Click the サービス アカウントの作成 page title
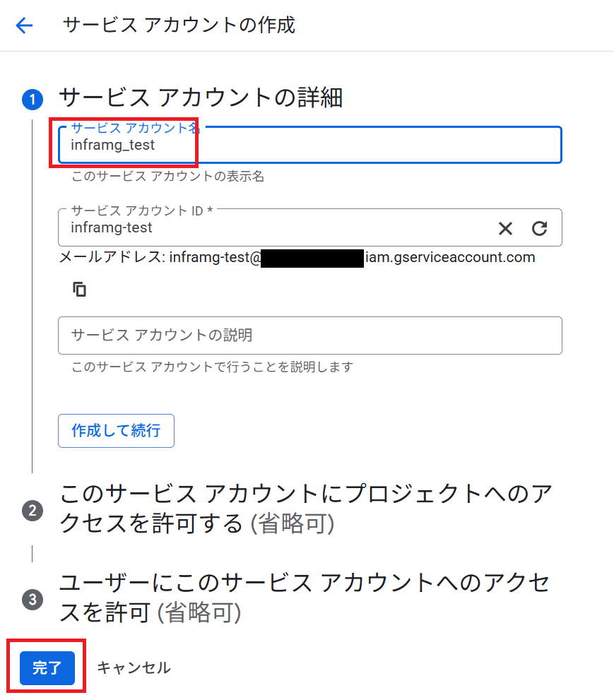The height and width of the screenshot is (700, 614). (x=179, y=25)
